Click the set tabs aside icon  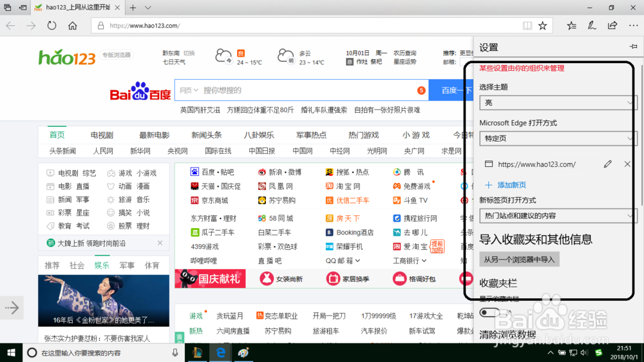(x=23, y=7)
